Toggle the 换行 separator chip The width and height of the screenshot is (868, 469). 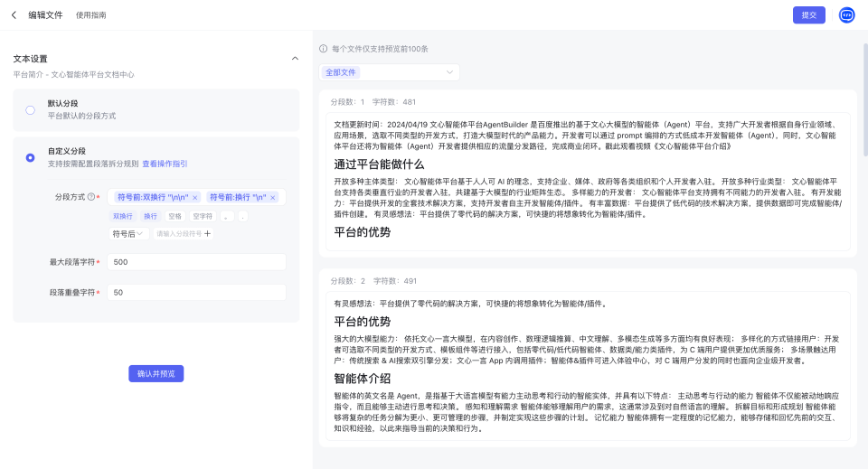(x=151, y=216)
